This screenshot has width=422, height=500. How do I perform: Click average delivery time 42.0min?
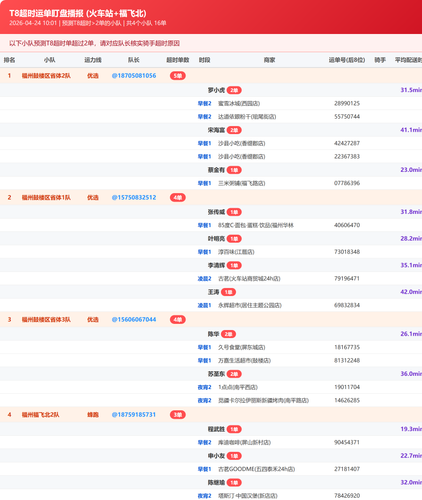pyautogui.click(x=411, y=292)
